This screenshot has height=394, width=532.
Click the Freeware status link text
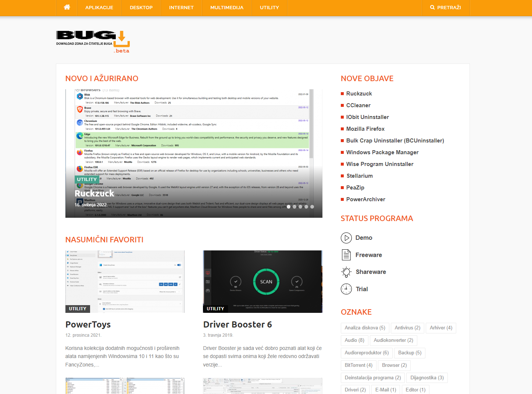pos(369,255)
